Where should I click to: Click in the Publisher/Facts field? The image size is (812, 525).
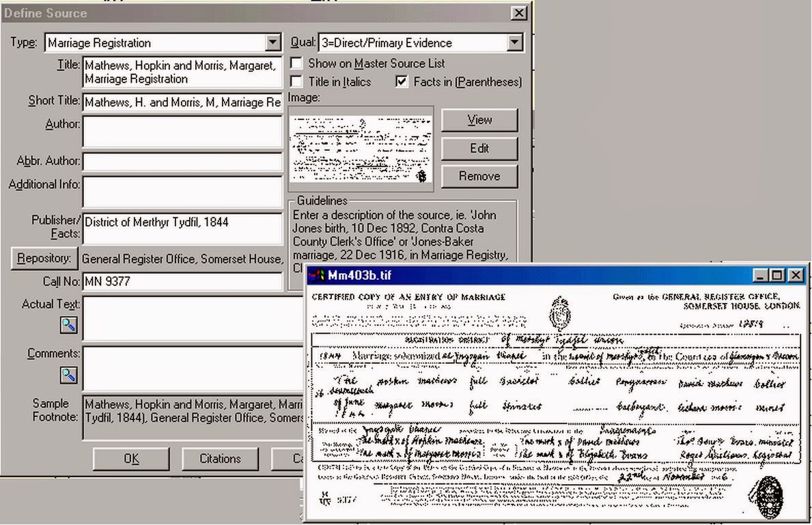coord(182,228)
